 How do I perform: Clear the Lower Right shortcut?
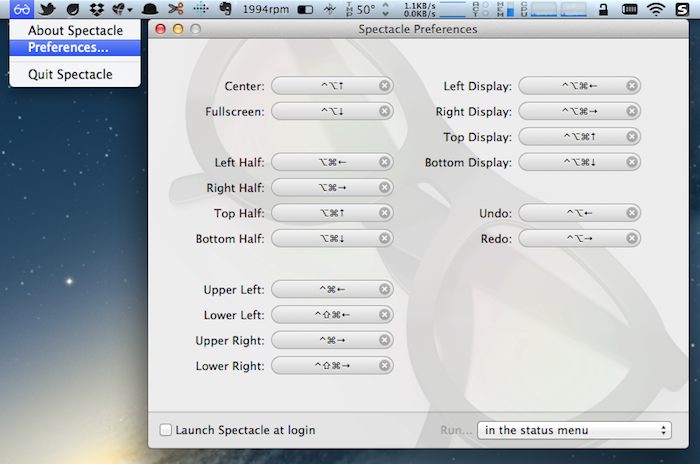tap(384, 365)
